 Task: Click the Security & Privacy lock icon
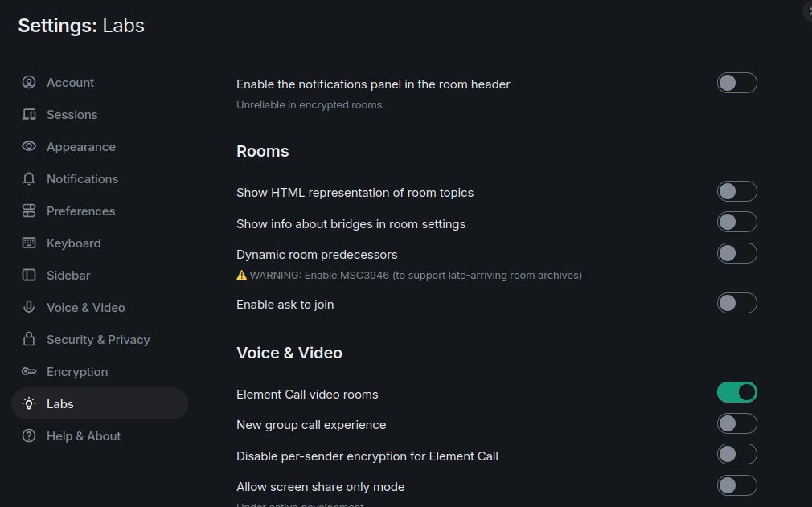tap(29, 340)
